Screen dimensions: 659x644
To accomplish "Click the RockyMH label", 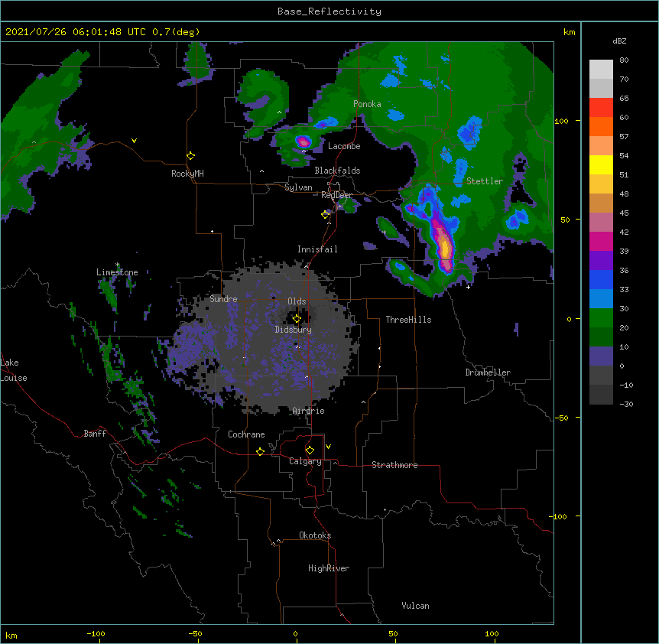I will 187,174.
